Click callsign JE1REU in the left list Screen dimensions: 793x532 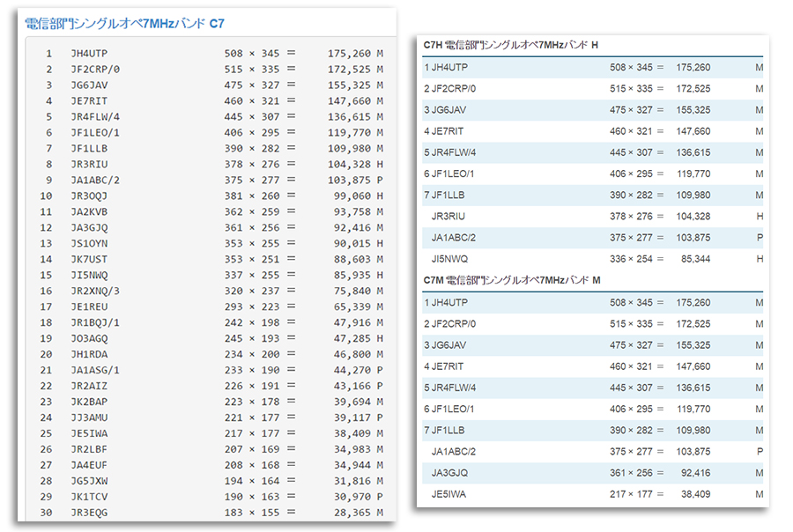coord(89,307)
